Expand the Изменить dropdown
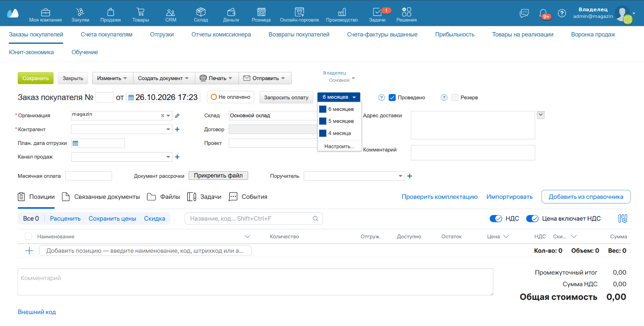The image size is (644, 326). (x=112, y=78)
